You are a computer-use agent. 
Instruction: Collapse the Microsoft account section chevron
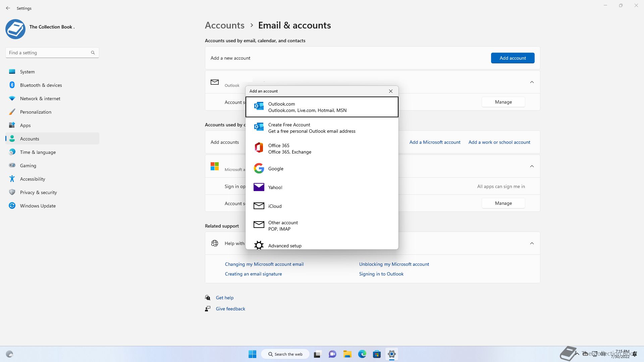[x=532, y=166]
